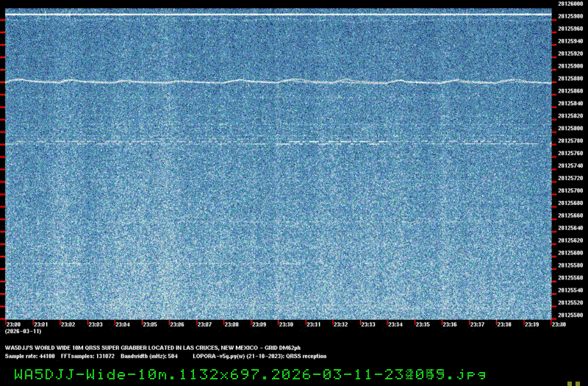The width and height of the screenshot is (588, 386).
Task: Select the 28125880 frequency scale label
Action: (571, 79)
